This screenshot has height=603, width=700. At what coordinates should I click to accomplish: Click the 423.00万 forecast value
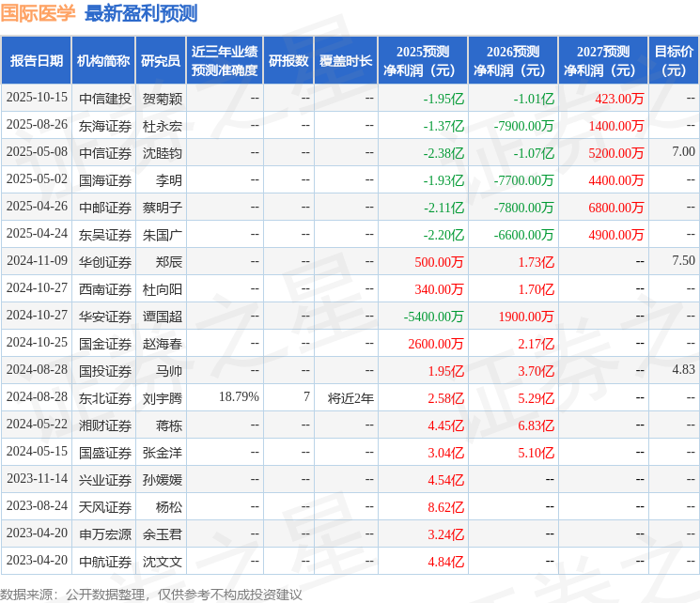click(x=619, y=99)
